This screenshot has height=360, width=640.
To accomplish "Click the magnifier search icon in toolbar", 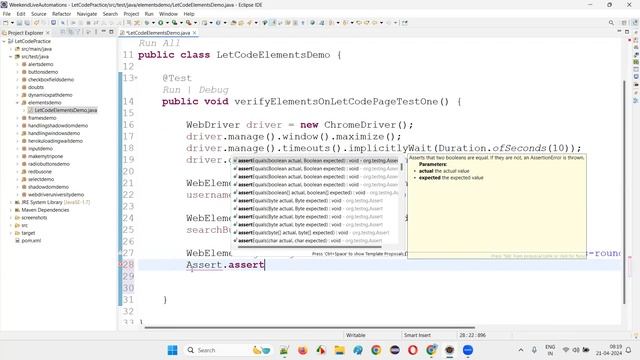I will coord(611,23).
